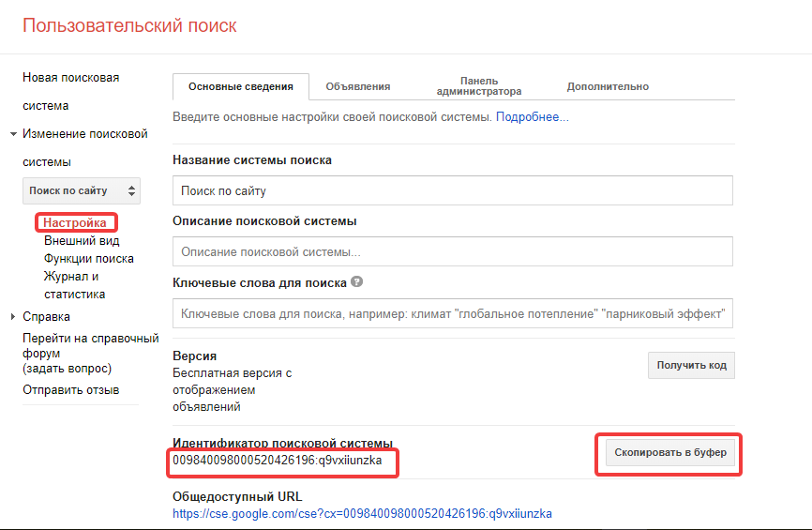The height and width of the screenshot is (530, 812).
Task: Click the Бесплатная версия с отображением объявлений text
Action: click(x=232, y=389)
